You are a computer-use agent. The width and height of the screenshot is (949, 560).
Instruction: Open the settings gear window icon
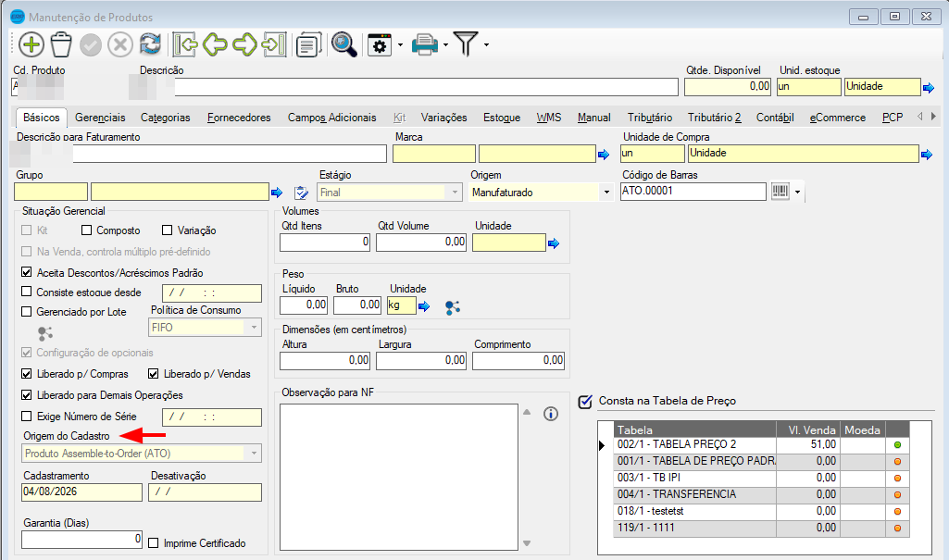pyautogui.click(x=380, y=44)
